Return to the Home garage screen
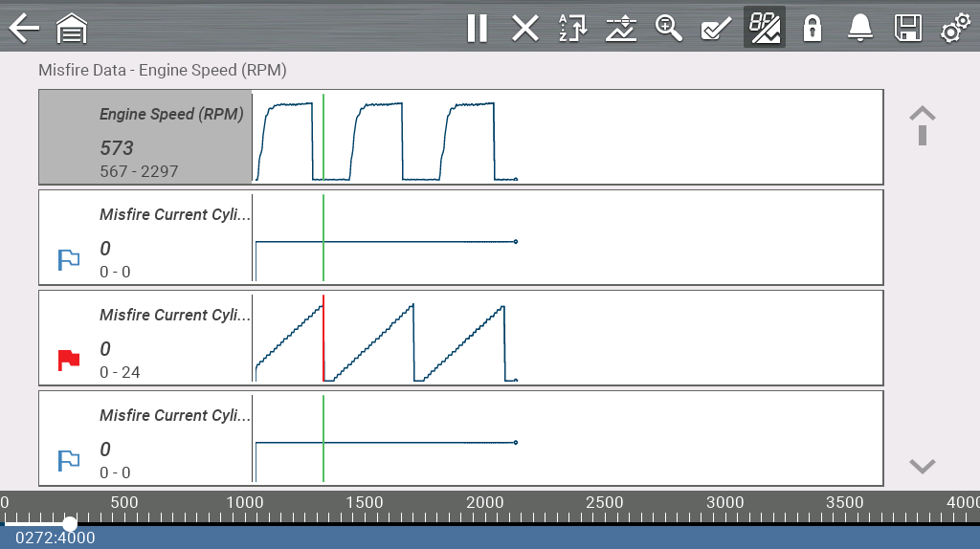 coord(72,28)
